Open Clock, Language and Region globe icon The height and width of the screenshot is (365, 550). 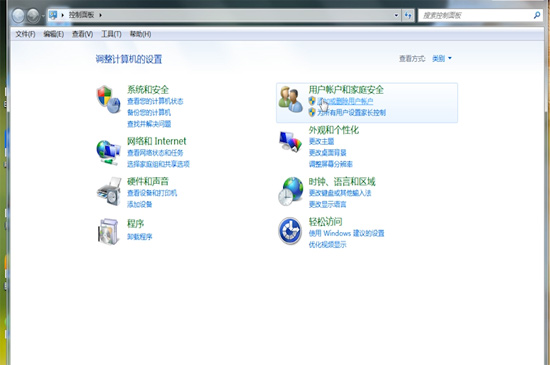290,191
